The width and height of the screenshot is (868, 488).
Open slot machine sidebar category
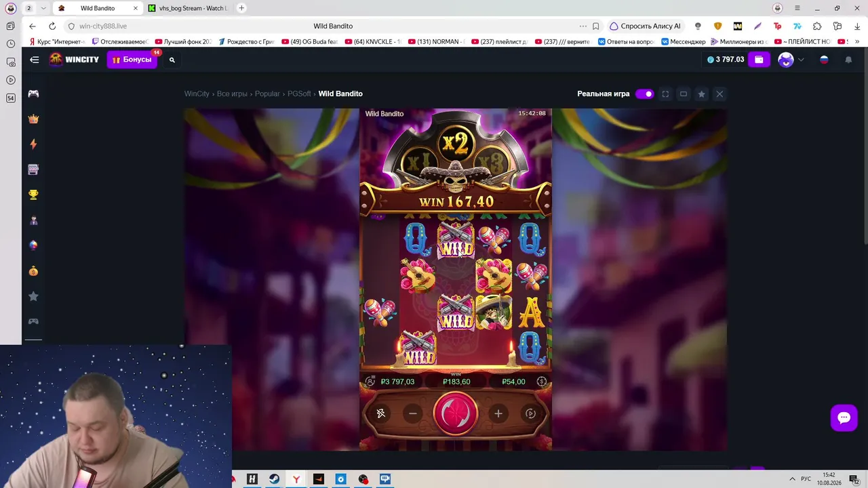point(33,169)
